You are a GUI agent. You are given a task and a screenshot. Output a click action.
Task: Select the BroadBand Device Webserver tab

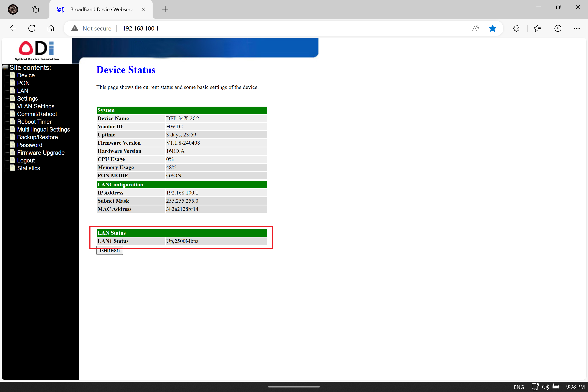click(101, 9)
